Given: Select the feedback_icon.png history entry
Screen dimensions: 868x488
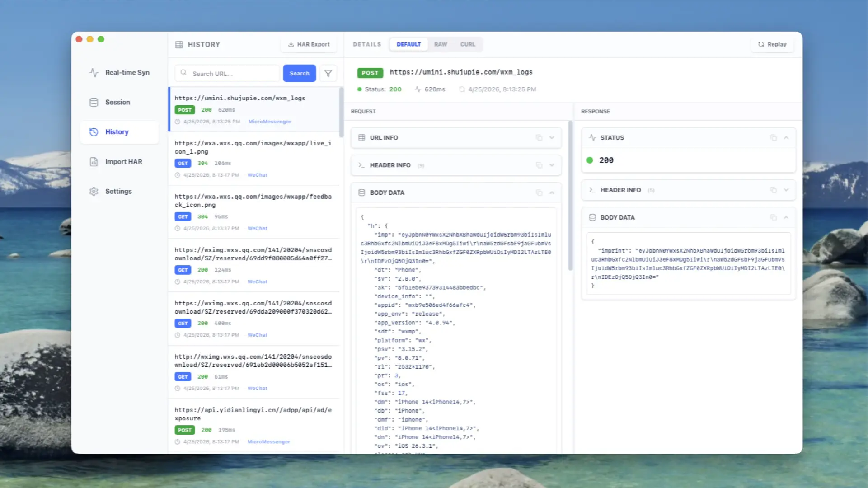Looking at the screenshot, I should [253, 212].
